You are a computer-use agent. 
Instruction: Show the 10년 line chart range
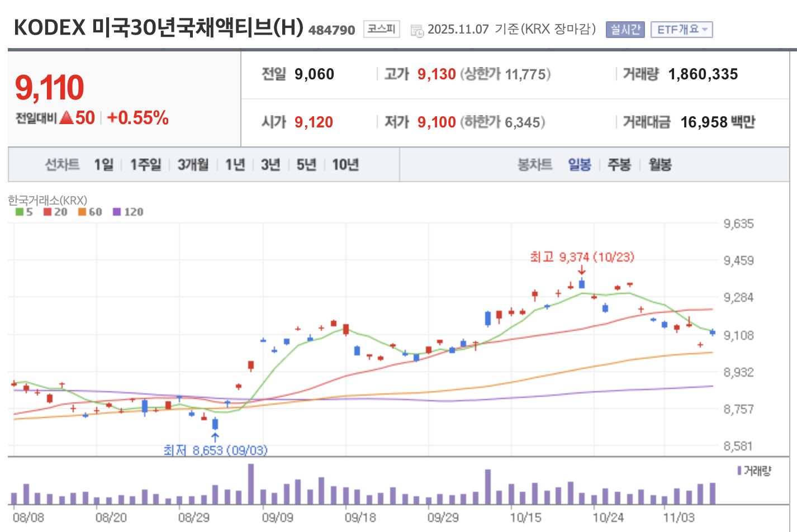[345, 165]
